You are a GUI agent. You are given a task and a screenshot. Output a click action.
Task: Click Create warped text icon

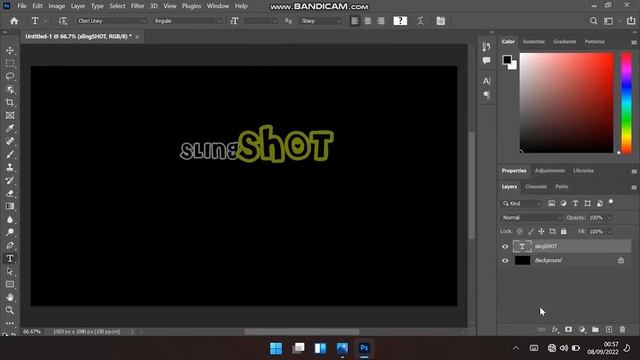click(420, 21)
